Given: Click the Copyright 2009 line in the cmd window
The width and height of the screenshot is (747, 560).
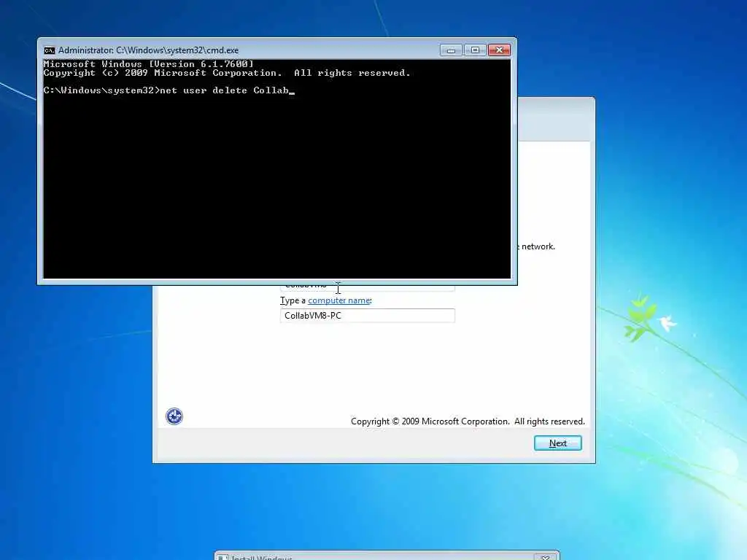Looking at the screenshot, I should pyautogui.click(x=227, y=73).
